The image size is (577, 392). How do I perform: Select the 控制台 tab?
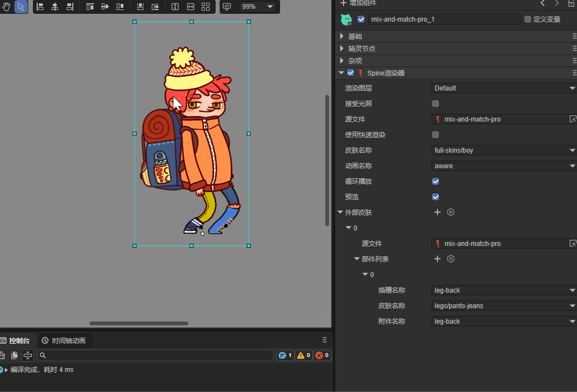point(18,340)
